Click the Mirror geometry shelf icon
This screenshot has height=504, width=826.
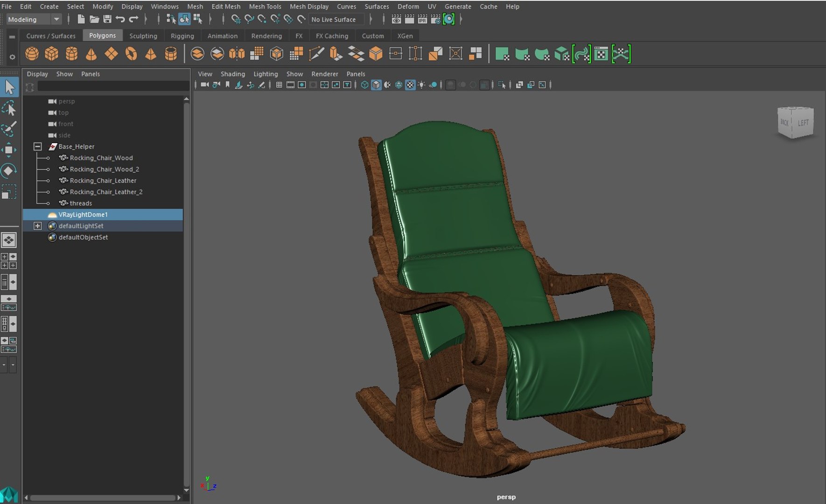coord(237,54)
